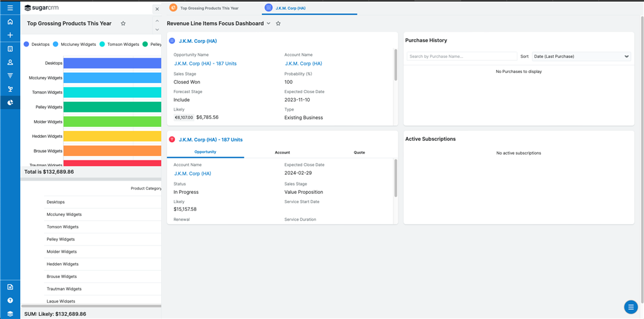Switch to Top Grossing Products This Year tab
Viewport: 644px width, 319px height.
point(209,8)
